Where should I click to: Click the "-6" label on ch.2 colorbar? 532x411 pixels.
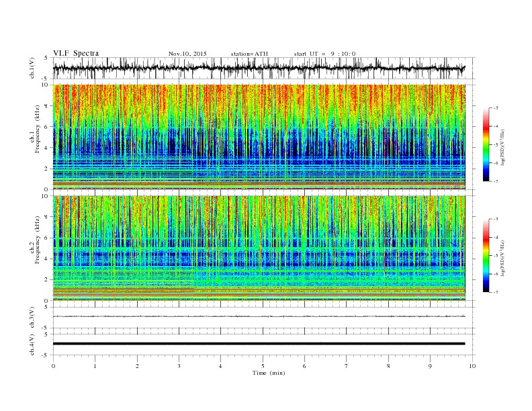[496, 274]
